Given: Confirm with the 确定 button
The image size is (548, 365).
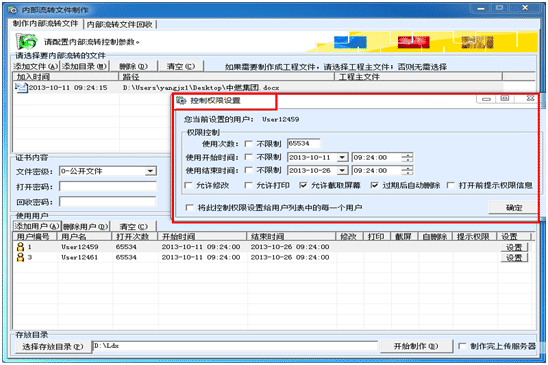Looking at the screenshot, I should [x=513, y=208].
